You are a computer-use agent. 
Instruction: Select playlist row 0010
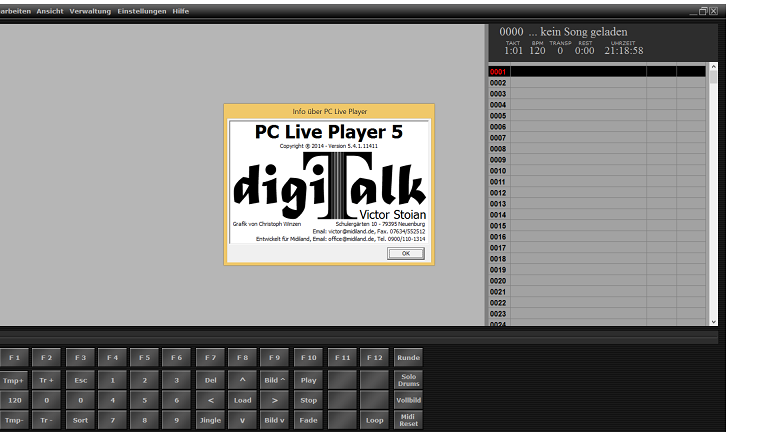point(597,171)
